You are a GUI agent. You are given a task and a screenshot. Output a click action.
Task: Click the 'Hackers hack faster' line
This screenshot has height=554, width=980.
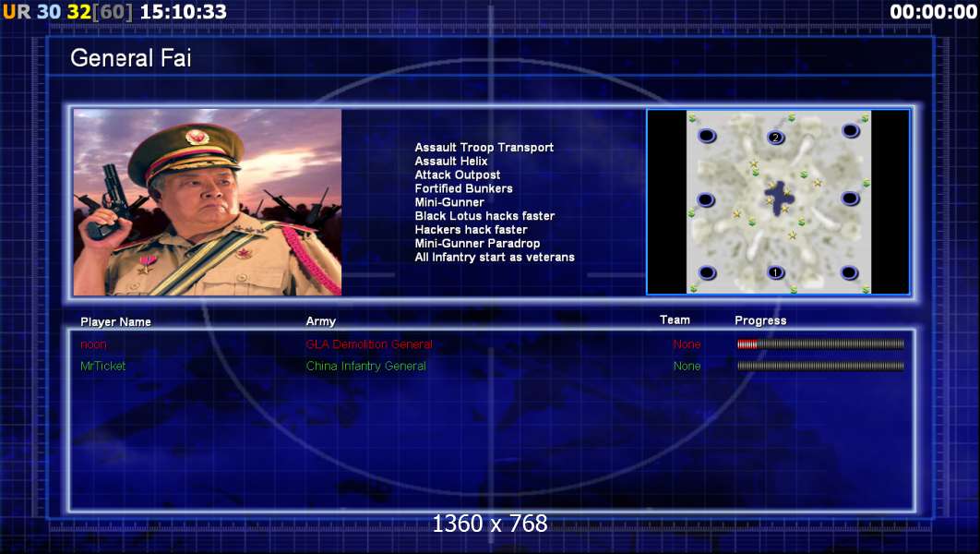[472, 230]
